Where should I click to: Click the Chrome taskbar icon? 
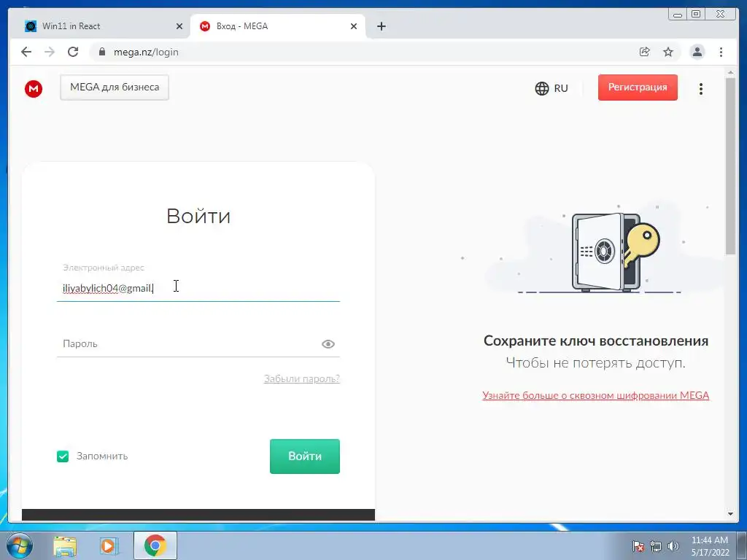click(155, 545)
